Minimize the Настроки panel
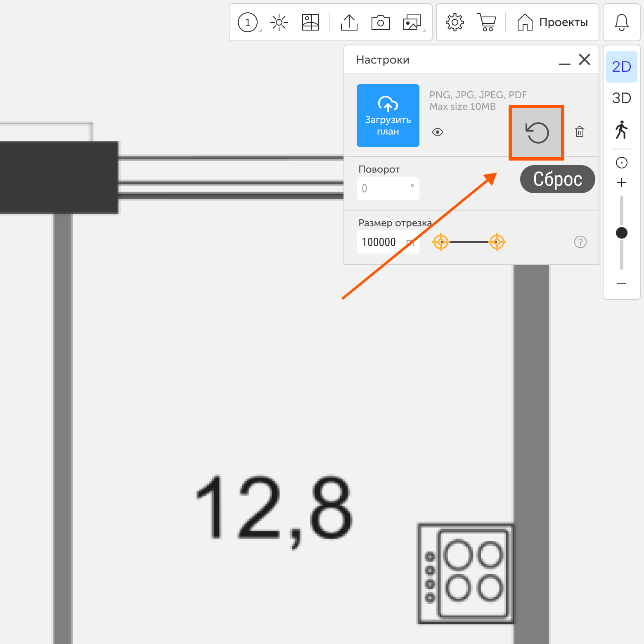This screenshot has height=644, width=644. pyautogui.click(x=564, y=60)
